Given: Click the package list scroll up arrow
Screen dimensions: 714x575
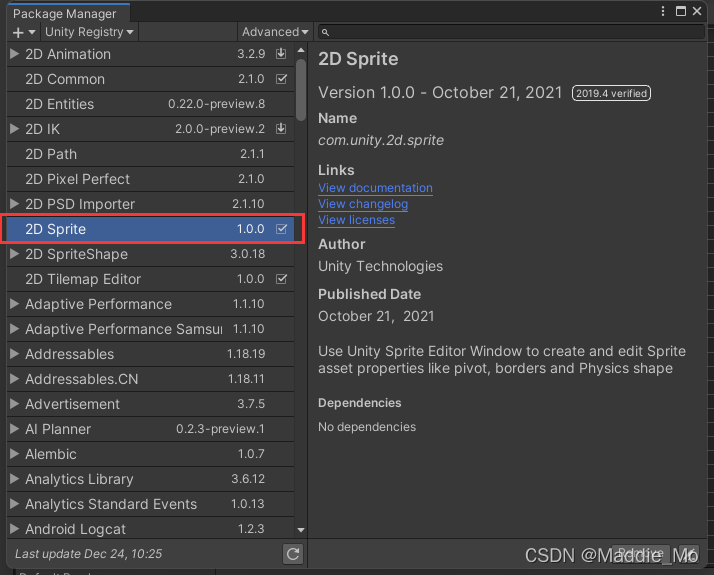Looking at the screenshot, I should pos(301,50).
